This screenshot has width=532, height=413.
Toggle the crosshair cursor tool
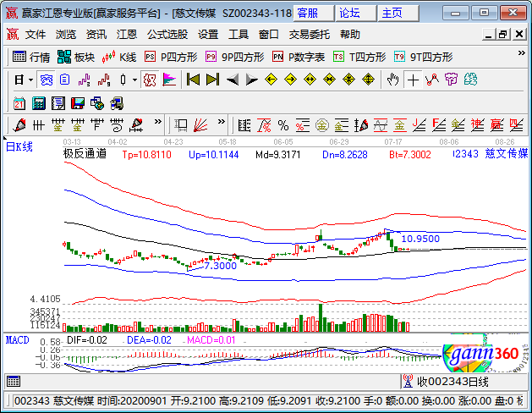pos(413,80)
